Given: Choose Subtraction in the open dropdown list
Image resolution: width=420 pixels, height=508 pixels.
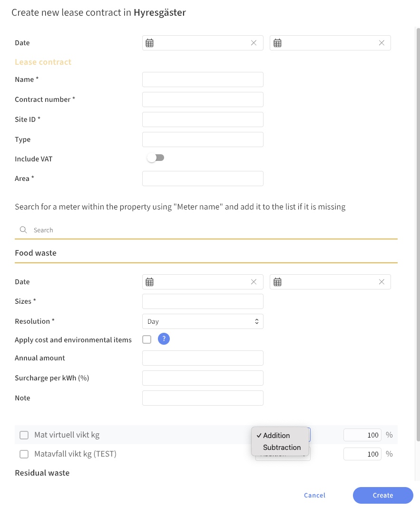Looking at the screenshot, I should click(282, 448).
